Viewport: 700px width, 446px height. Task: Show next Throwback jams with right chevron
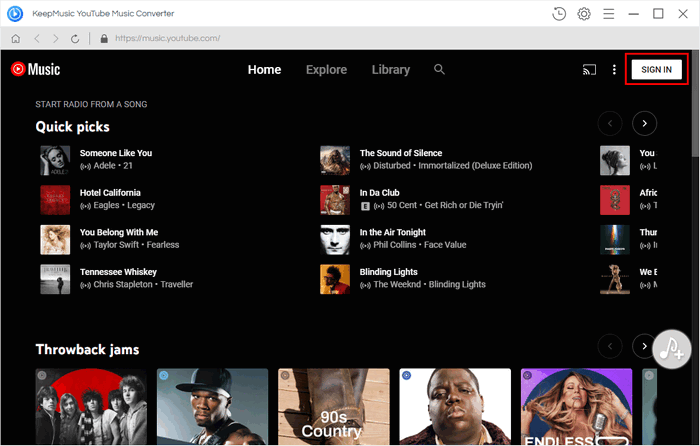coord(643,346)
